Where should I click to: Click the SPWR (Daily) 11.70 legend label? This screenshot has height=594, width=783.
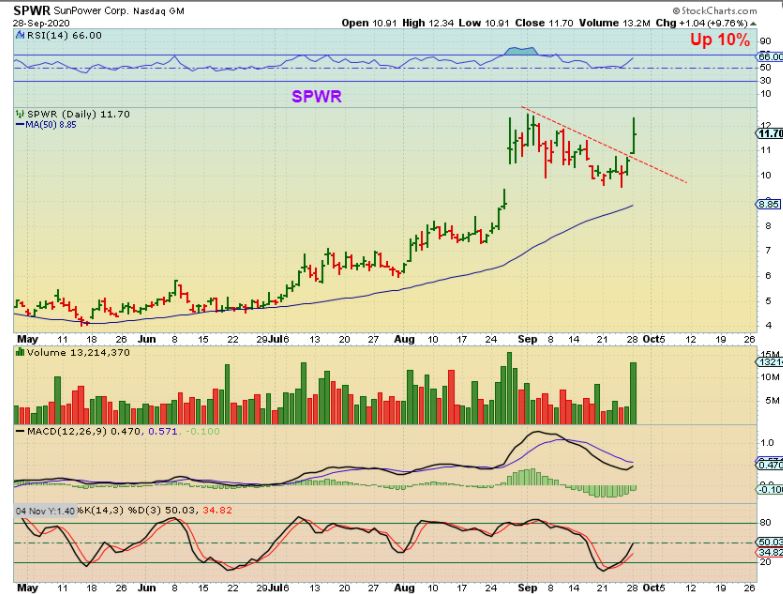(x=78, y=114)
